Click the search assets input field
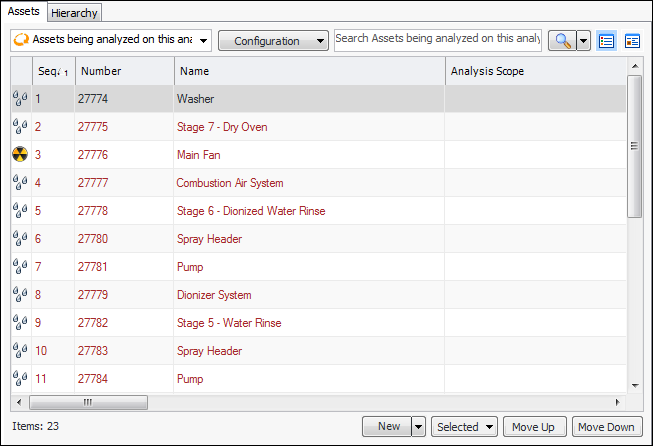 coord(437,39)
